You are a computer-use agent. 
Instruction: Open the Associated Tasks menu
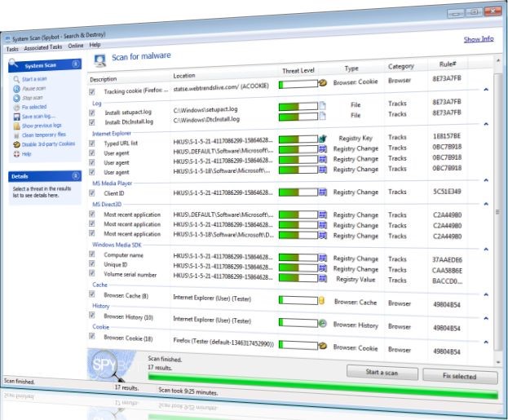point(42,47)
